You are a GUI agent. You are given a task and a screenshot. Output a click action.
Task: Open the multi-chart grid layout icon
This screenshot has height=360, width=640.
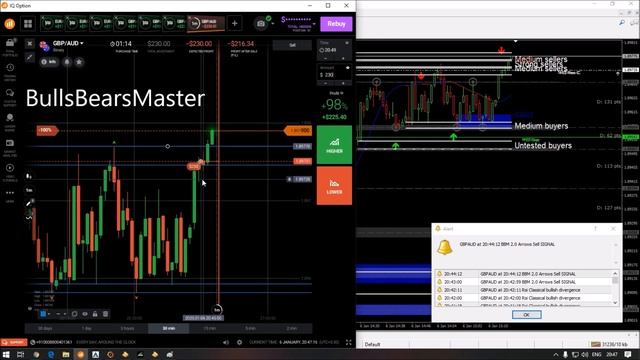pyautogui.click(x=28, y=24)
